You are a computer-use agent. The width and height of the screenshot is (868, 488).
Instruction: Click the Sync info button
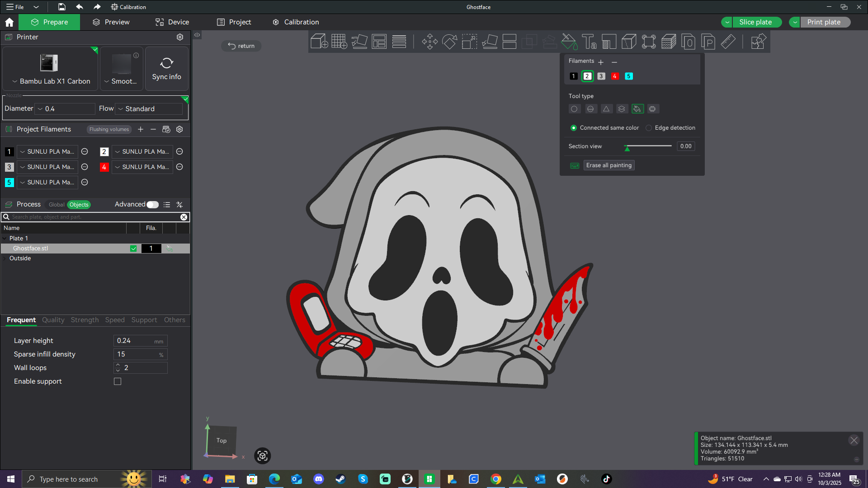pos(167,69)
